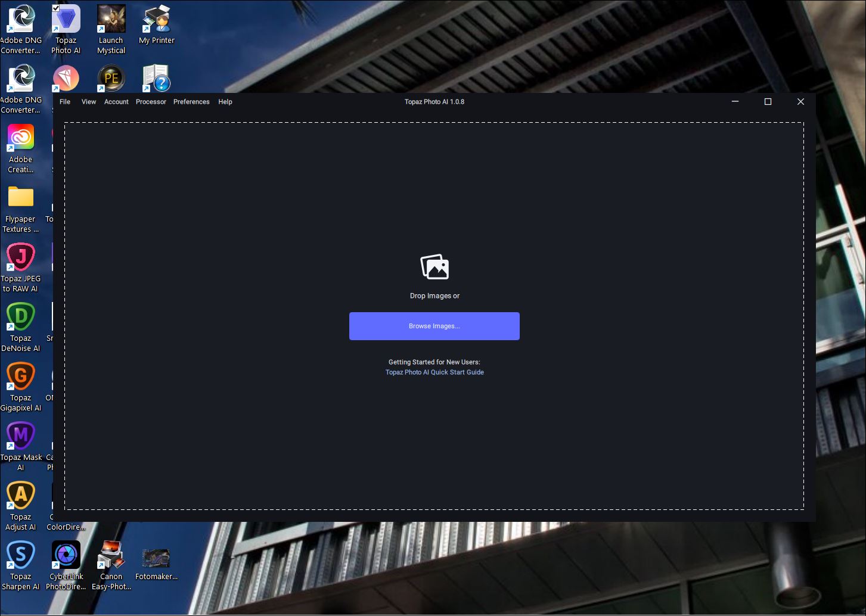Select the Topaz Photo AI desktop shortcut

tap(66, 20)
